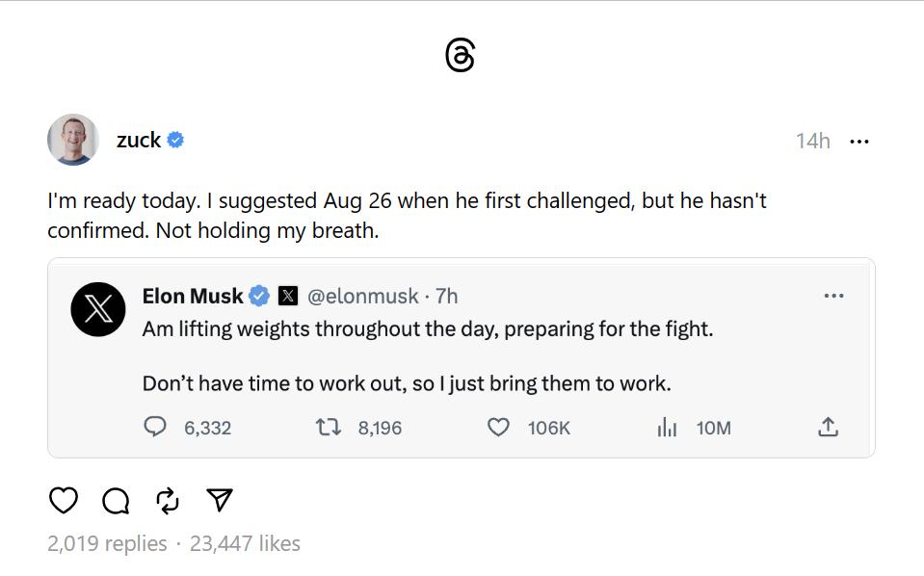Retweet the quoted Elon Musk tweet
This screenshot has height=576, width=924.
coord(329,427)
